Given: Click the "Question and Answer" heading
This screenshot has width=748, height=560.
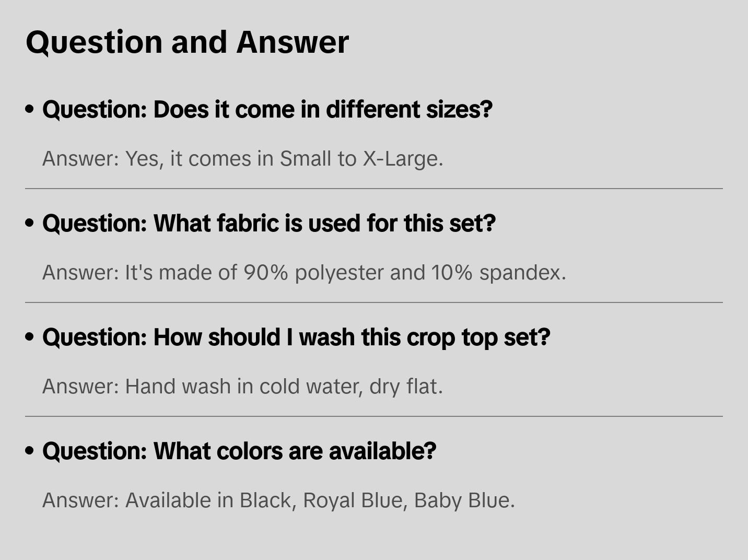Looking at the screenshot, I should 187,42.
